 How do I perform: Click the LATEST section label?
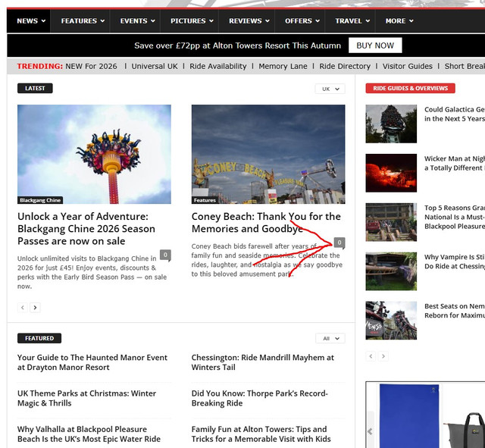click(35, 88)
